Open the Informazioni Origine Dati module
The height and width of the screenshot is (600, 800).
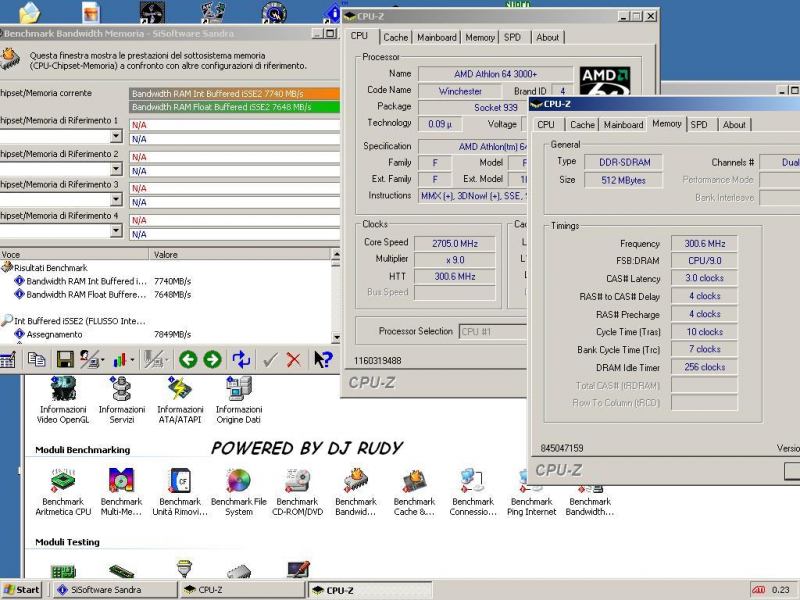tap(238, 400)
